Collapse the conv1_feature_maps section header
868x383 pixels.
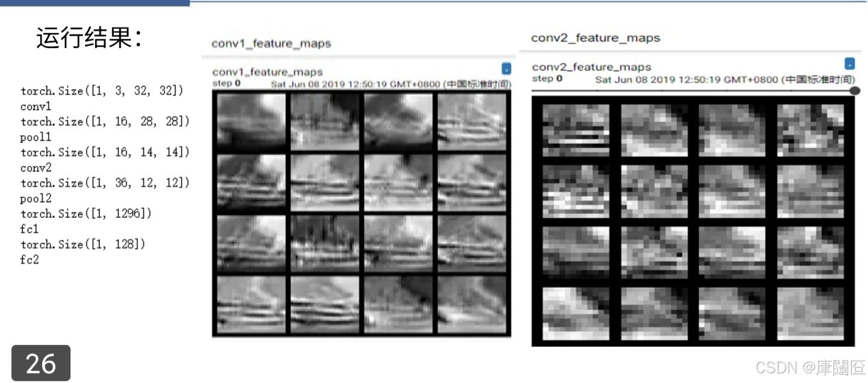coord(271,43)
